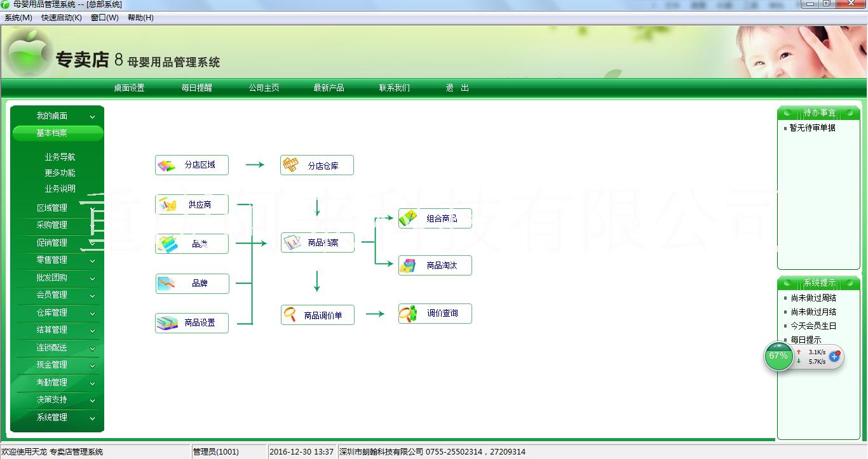Viewport: 868px width, 459px height.
Task: Open the 商品淘汰 module
Action: (435, 265)
